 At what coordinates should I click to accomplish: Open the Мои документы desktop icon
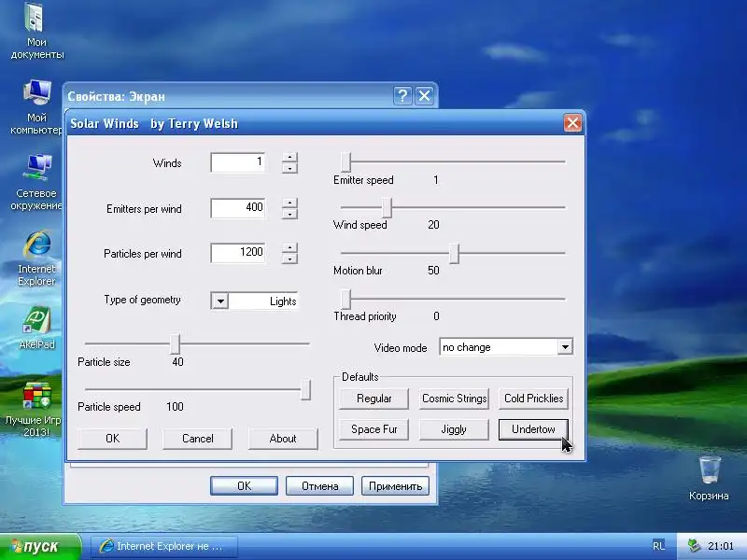point(36,30)
